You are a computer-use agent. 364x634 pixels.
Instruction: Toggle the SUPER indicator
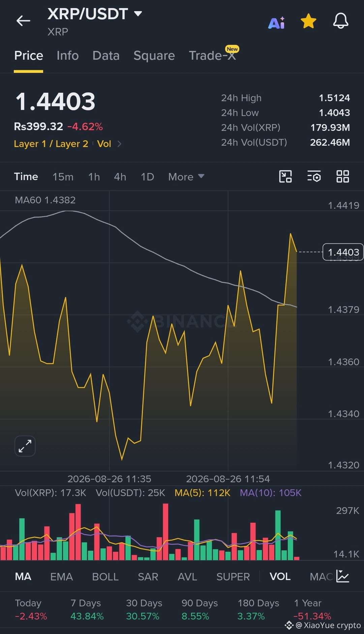(x=233, y=577)
